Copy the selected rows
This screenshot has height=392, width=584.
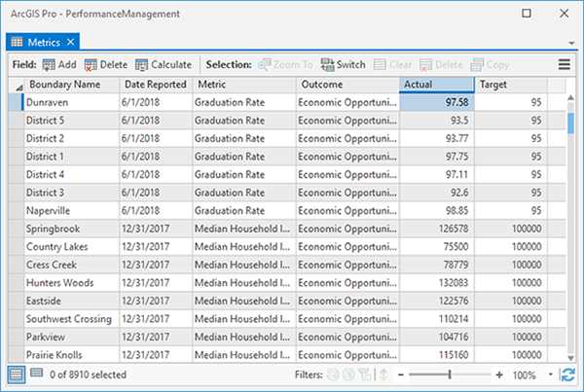[x=490, y=65]
